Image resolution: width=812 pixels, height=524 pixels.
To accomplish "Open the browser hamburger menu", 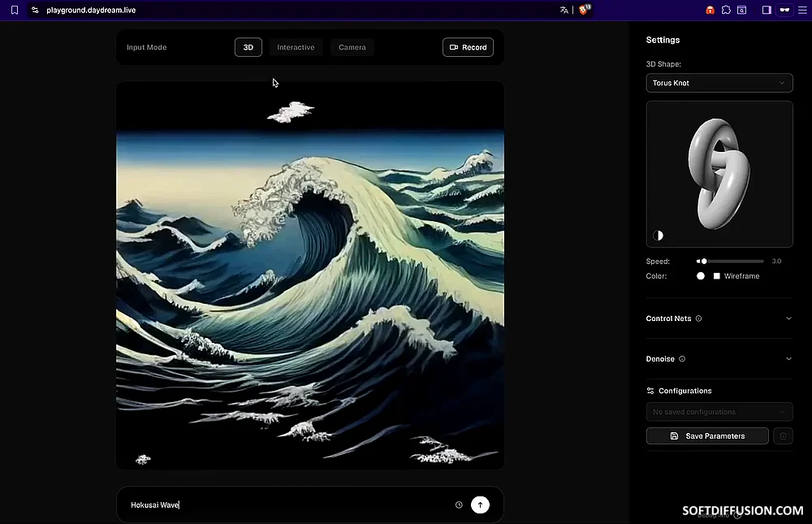I will [802, 10].
